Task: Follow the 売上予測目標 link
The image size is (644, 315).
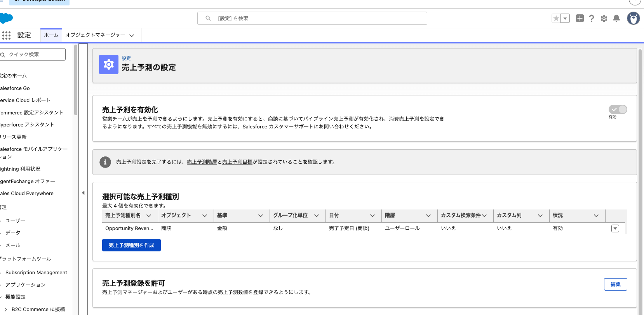Action: click(237, 162)
